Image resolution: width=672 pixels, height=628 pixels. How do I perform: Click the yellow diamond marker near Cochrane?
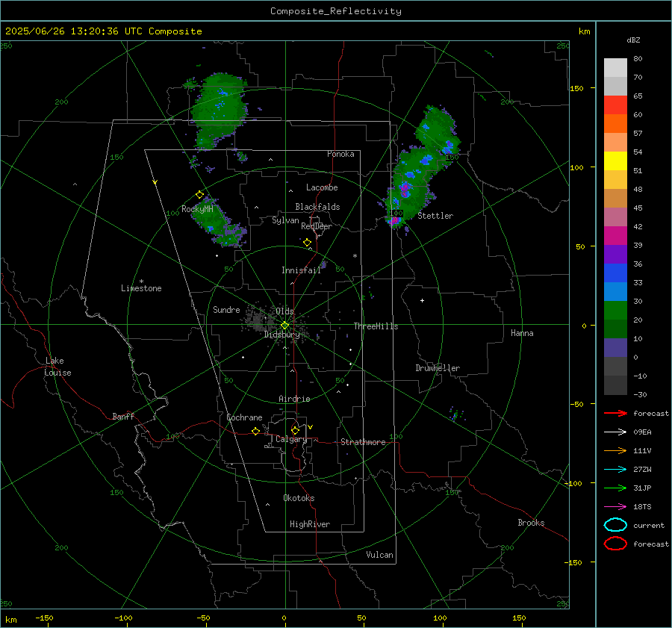(x=255, y=431)
